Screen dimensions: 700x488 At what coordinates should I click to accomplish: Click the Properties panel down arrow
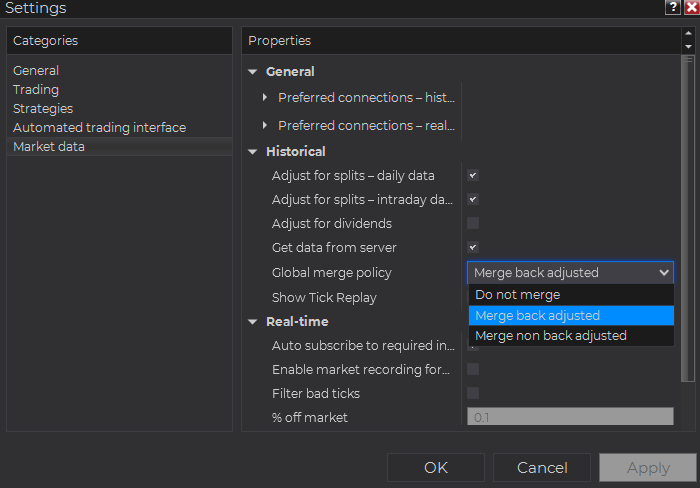(x=687, y=47)
